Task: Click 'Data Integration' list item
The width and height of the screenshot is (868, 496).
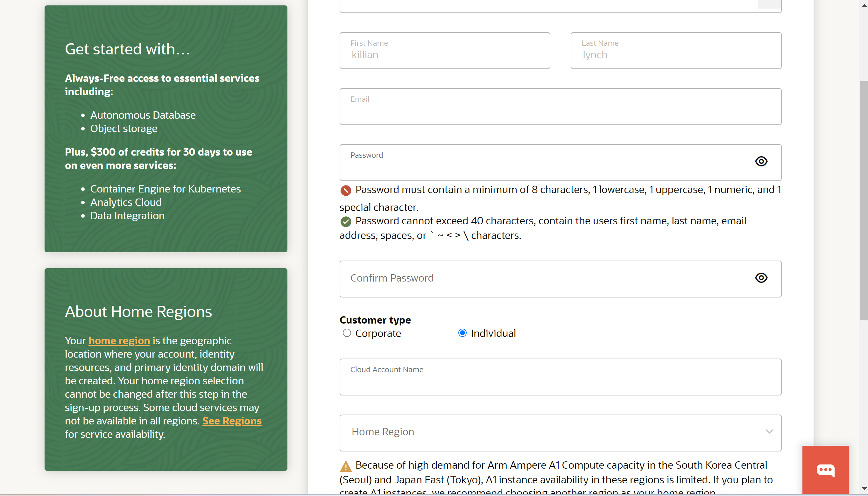Action: tap(127, 216)
